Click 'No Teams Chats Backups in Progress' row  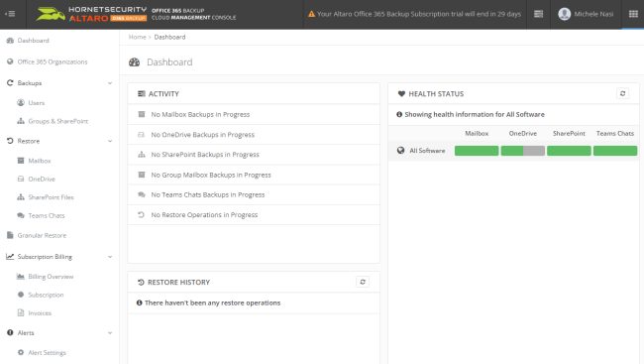(x=254, y=194)
